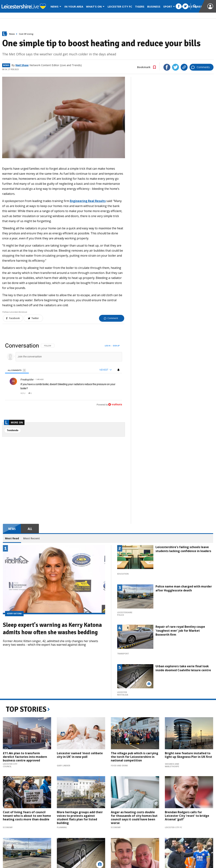
Task: Follow LeicestershireLive on Twitter button
Action: pyautogui.click(x=33, y=318)
